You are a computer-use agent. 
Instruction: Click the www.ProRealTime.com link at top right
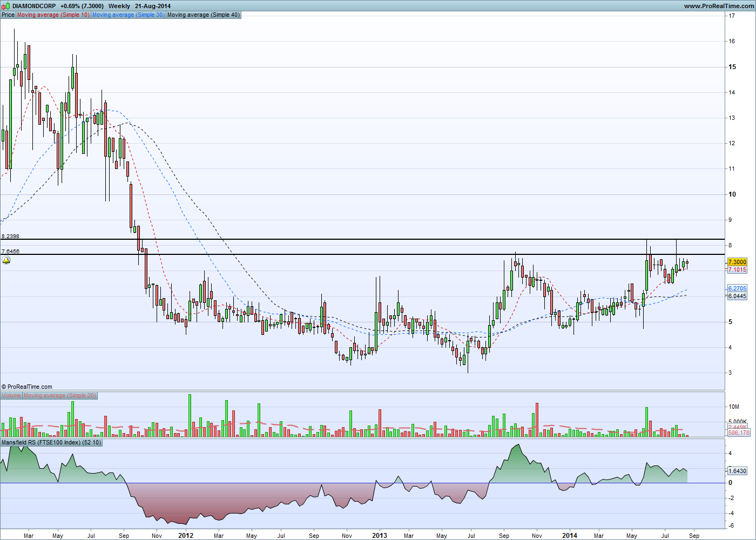pos(719,6)
